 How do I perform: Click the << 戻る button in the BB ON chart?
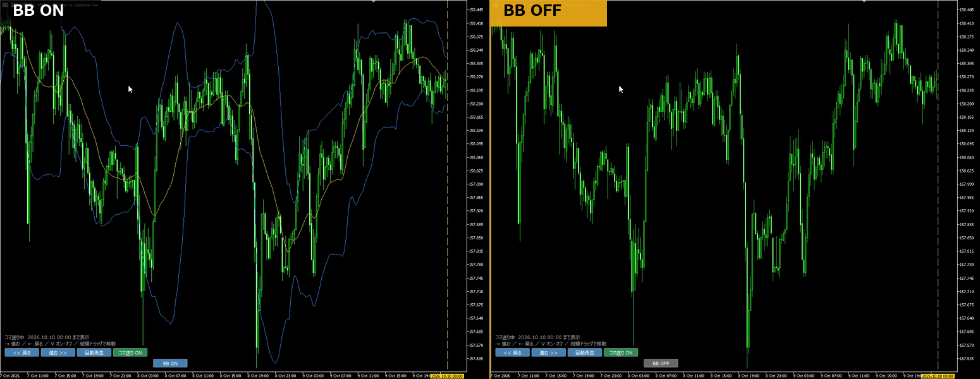click(x=21, y=352)
